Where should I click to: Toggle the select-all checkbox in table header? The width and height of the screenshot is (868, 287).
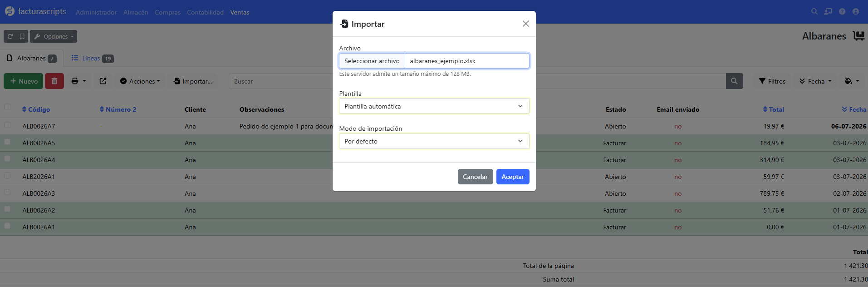pyautogui.click(x=7, y=107)
